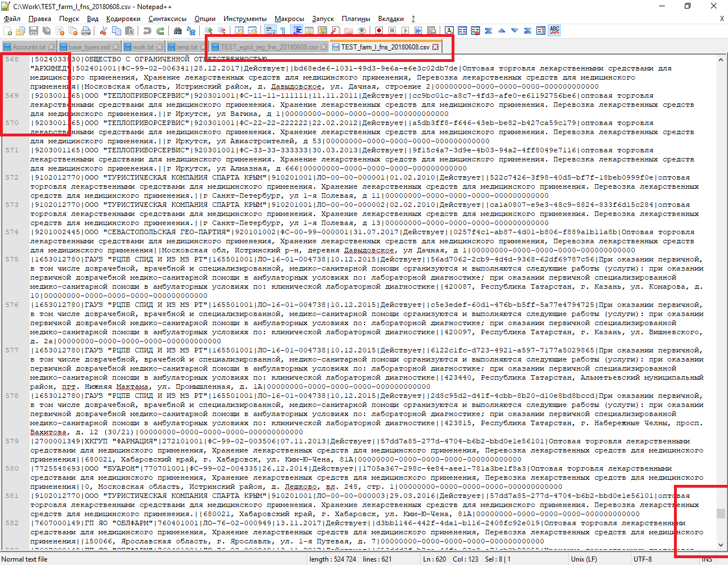Toggle Synchronize Horizontal Scrolling button

click(253, 31)
